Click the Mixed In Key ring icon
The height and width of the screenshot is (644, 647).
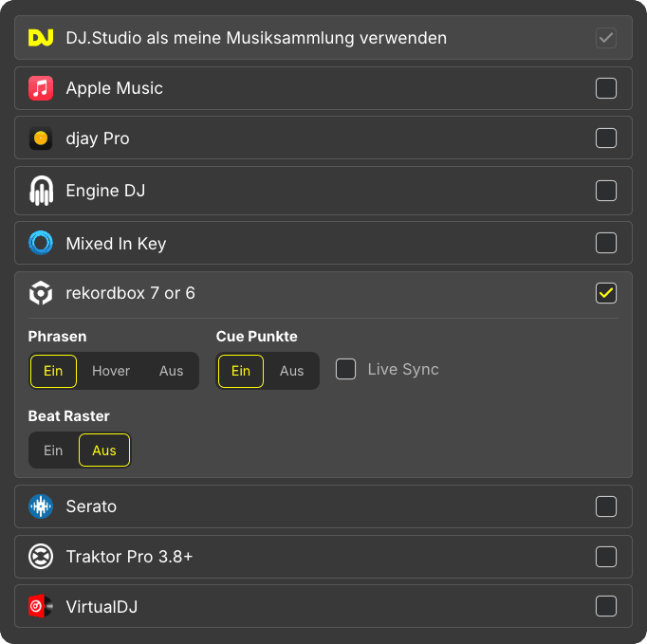click(41, 243)
